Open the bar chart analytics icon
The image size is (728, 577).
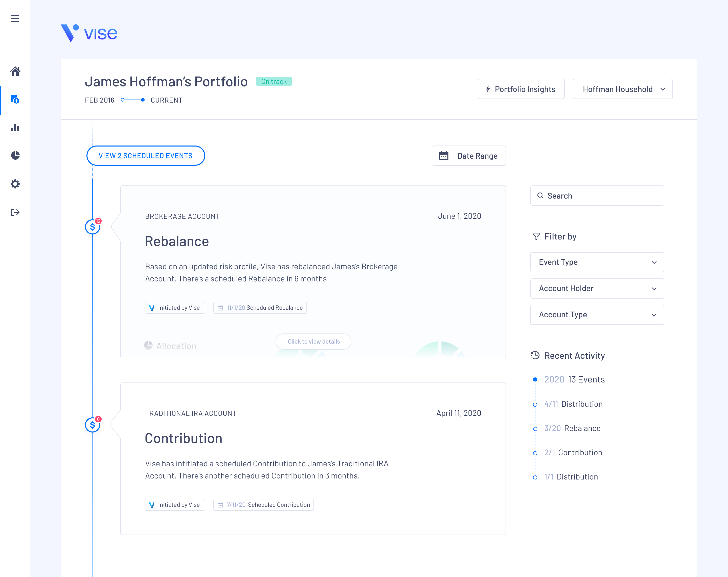(x=15, y=128)
